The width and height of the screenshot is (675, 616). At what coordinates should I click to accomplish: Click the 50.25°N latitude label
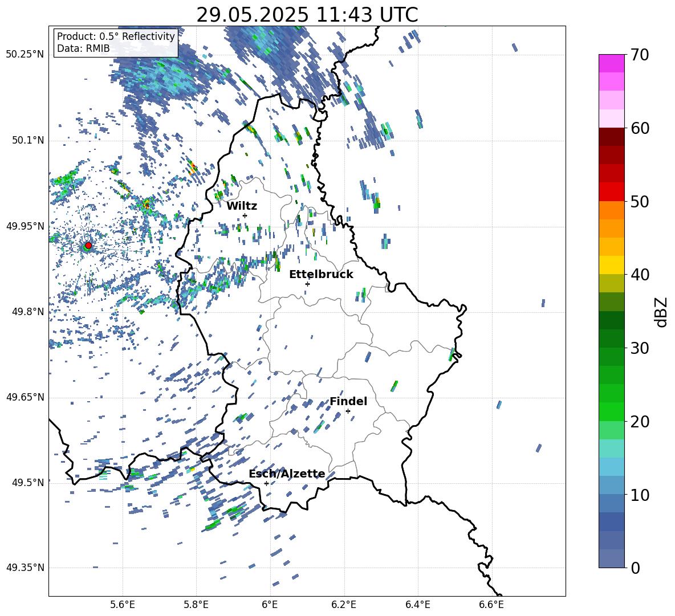click(25, 55)
